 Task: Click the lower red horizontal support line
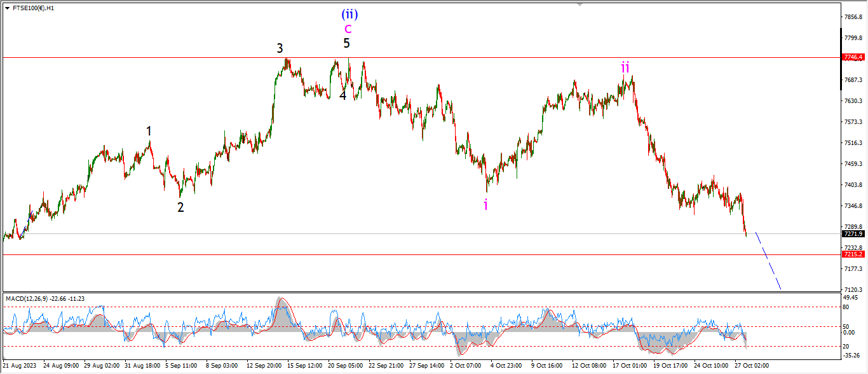pyautogui.click(x=127, y=254)
